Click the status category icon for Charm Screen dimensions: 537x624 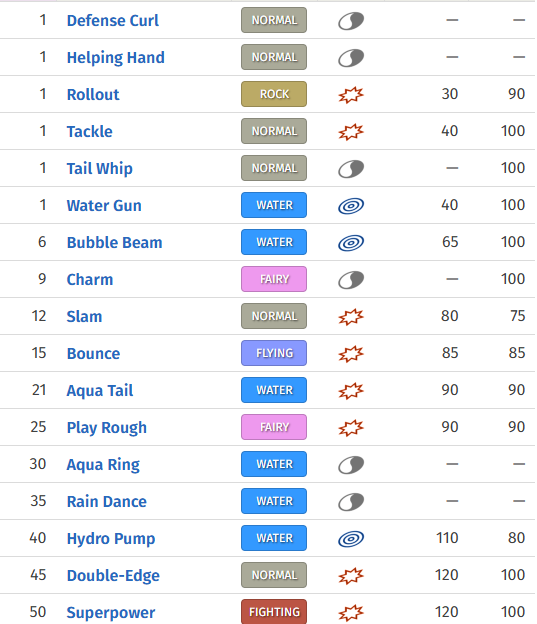[x=351, y=280]
